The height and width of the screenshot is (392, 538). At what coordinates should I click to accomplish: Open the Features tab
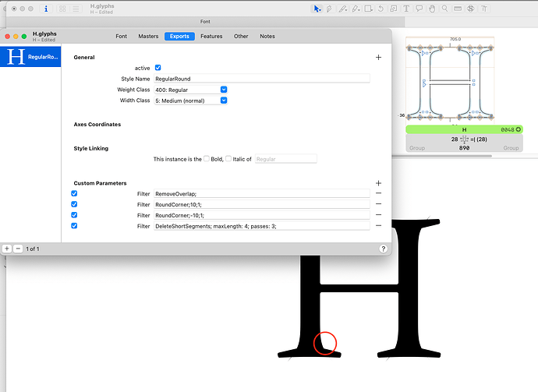coord(211,37)
